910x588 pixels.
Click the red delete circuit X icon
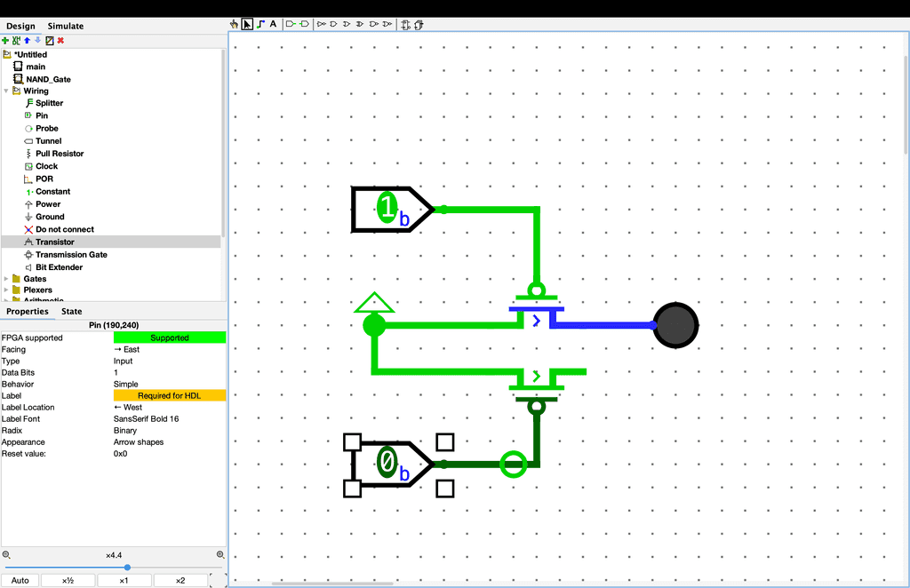[x=60, y=40]
